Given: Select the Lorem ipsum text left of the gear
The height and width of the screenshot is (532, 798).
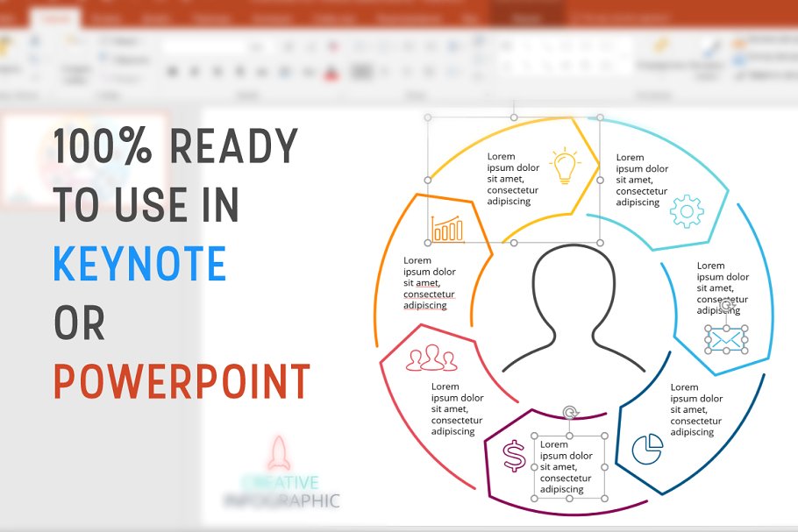Looking at the screenshot, I should 641,180.
